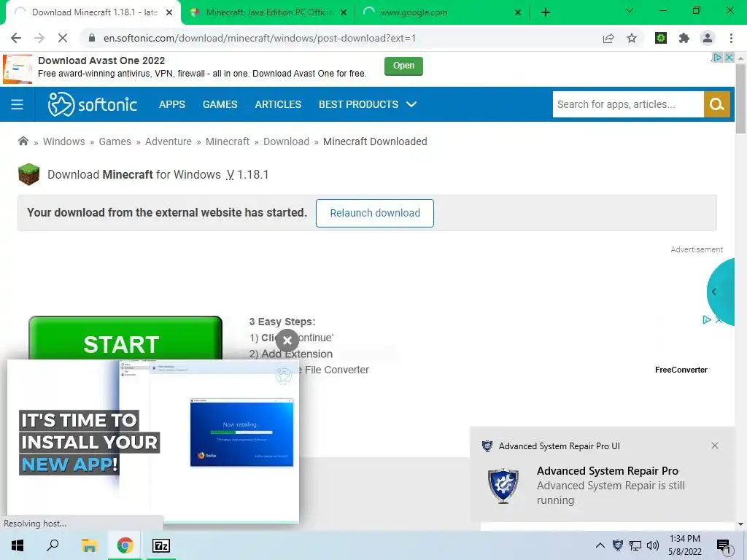Viewport: 747px width, 560px height.
Task: Open the Minecraft breadcrumb link
Action: [228, 141]
